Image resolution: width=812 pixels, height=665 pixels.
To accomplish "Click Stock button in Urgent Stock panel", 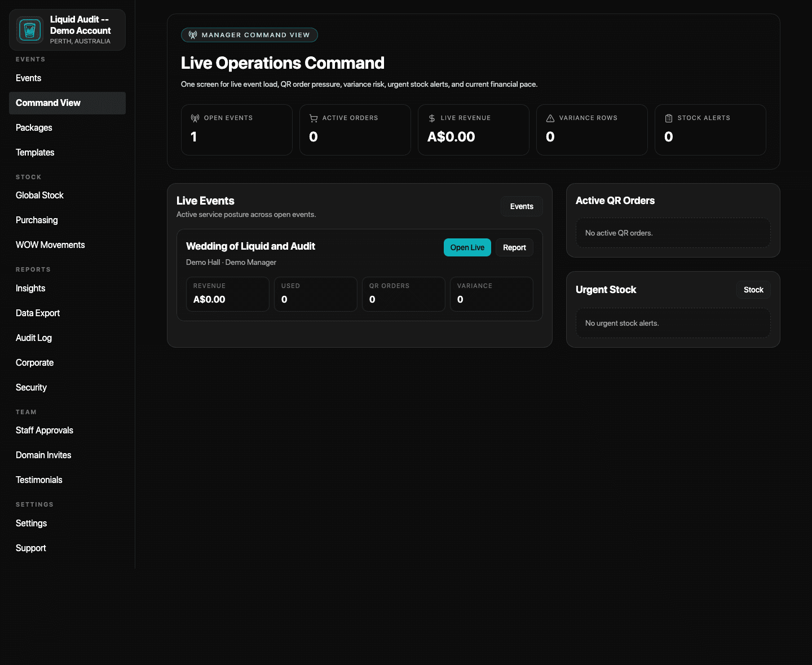I will [753, 290].
